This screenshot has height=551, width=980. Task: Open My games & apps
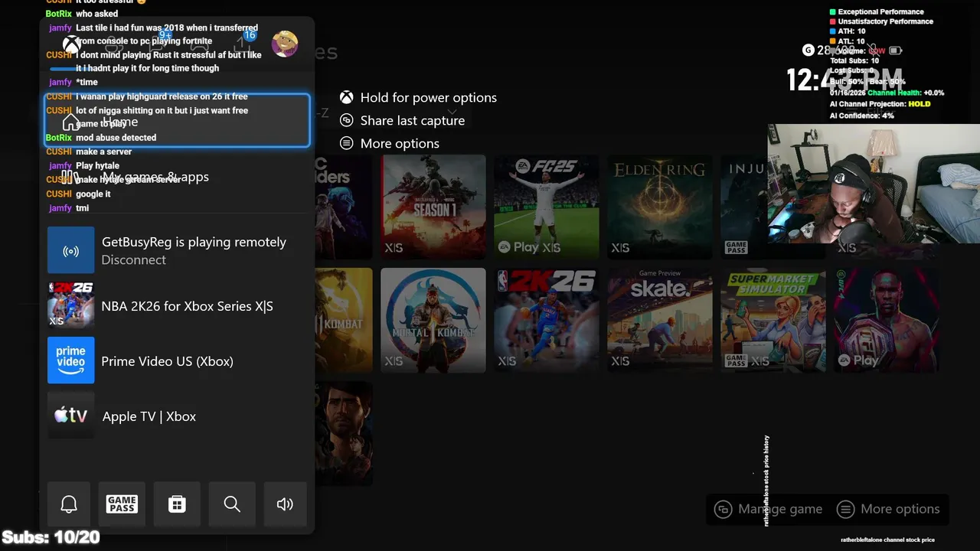point(178,177)
